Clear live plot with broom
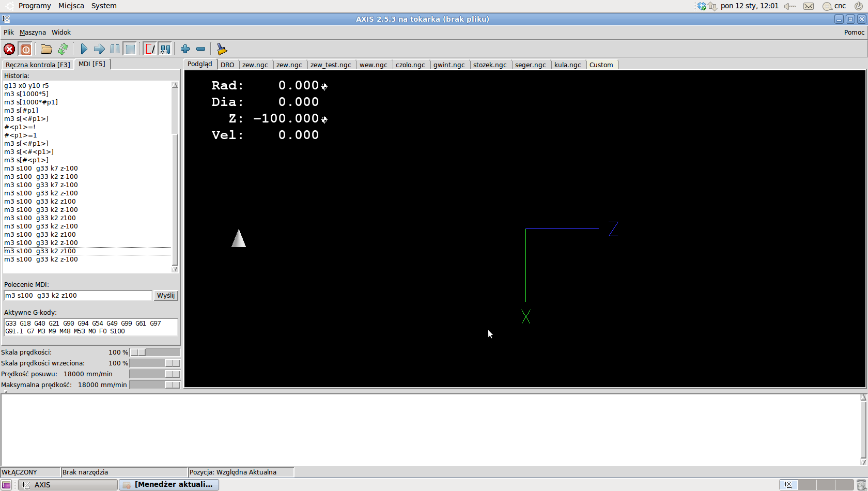Image resolution: width=868 pixels, height=491 pixels. 222,49
